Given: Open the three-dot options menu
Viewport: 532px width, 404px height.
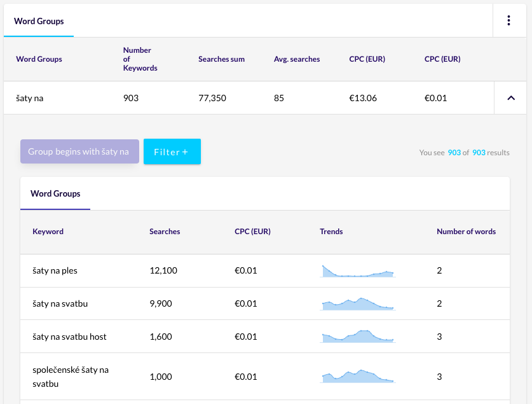Looking at the screenshot, I should coord(508,21).
